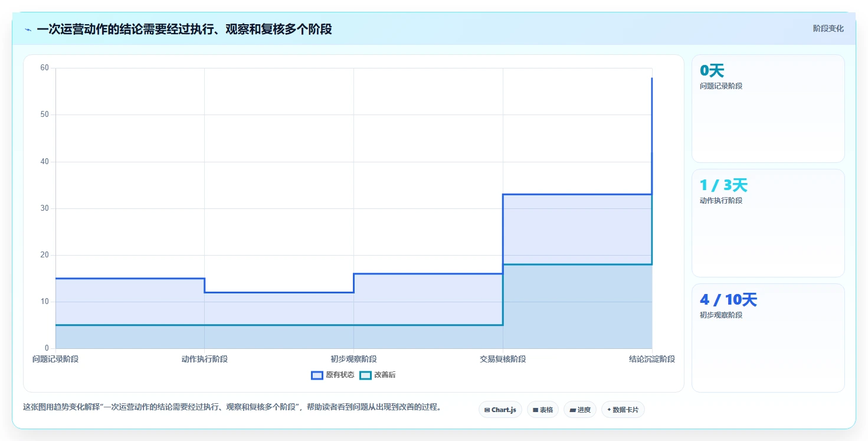Screen dimensions: 868x441
Task: Click the chart title 一次运营动作的结论 heading
Action: [x=184, y=30]
